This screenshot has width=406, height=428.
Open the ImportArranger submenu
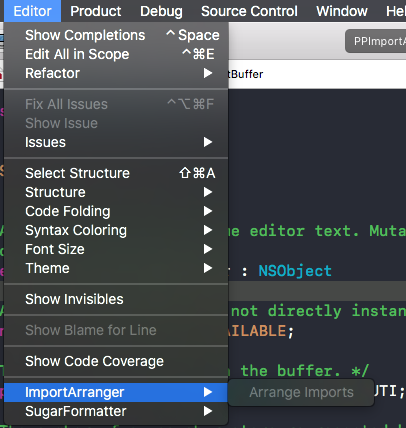pos(116,392)
